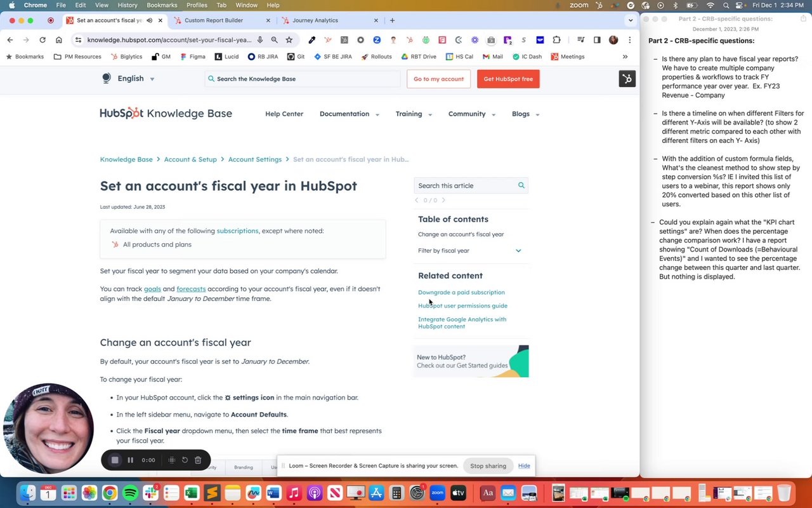Click the Help Center nav link
The image size is (812, 508).
click(284, 114)
